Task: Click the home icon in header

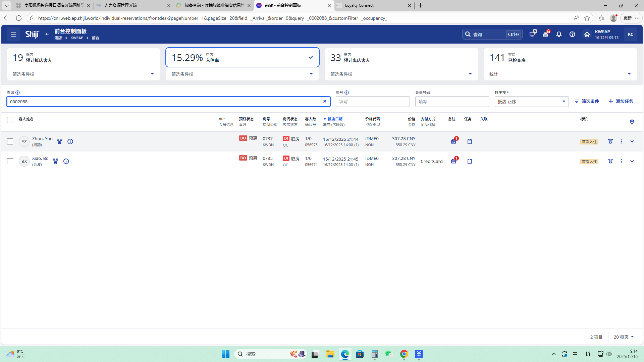Action: coord(587,34)
